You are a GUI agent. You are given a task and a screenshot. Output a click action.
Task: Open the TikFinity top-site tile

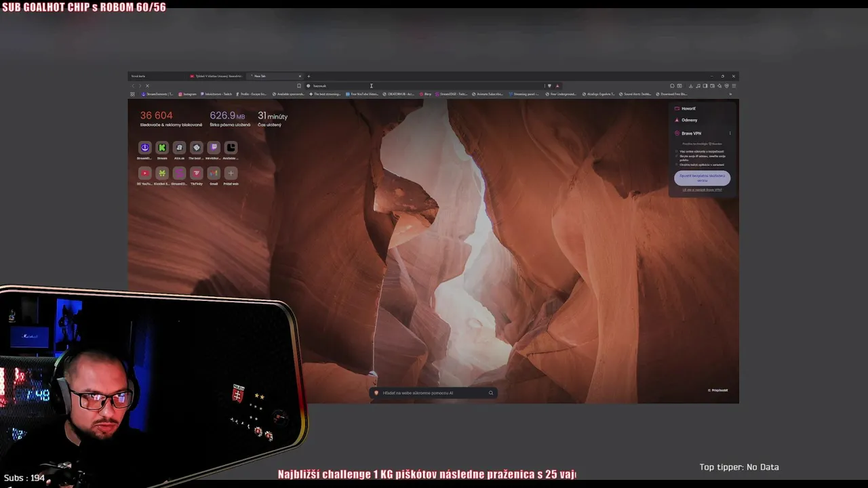click(x=196, y=174)
